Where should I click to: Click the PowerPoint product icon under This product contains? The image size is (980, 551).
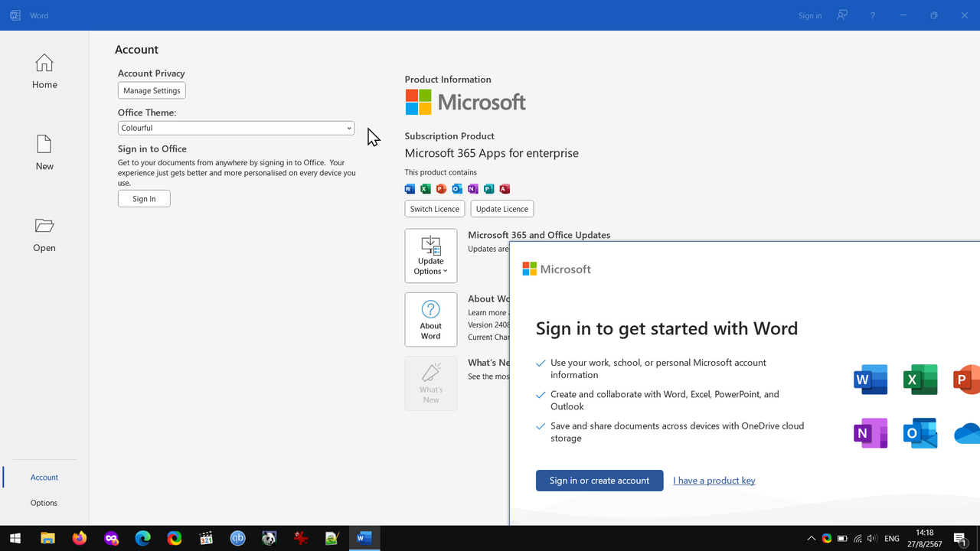[441, 189]
